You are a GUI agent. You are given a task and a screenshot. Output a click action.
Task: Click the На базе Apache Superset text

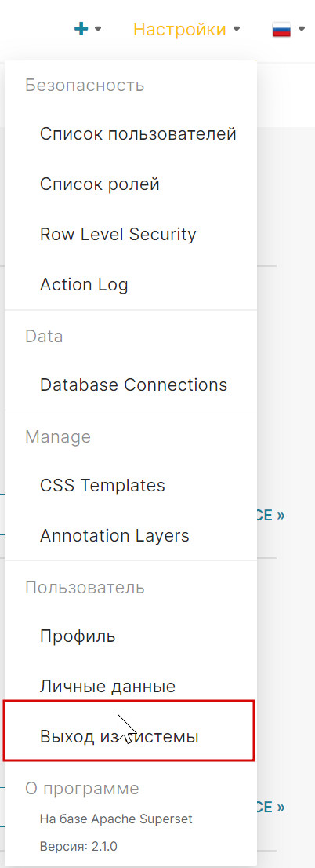click(116, 819)
